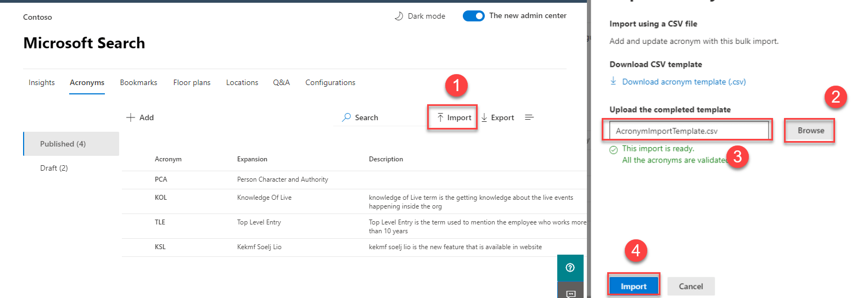Image resolution: width=868 pixels, height=298 pixels.
Task: Select the Published (4) list filter
Action: [63, 144]
